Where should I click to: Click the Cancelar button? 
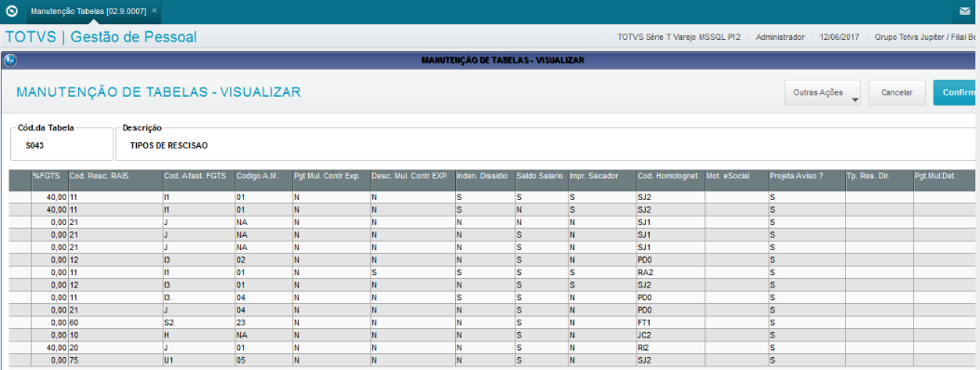coord(897,92)
